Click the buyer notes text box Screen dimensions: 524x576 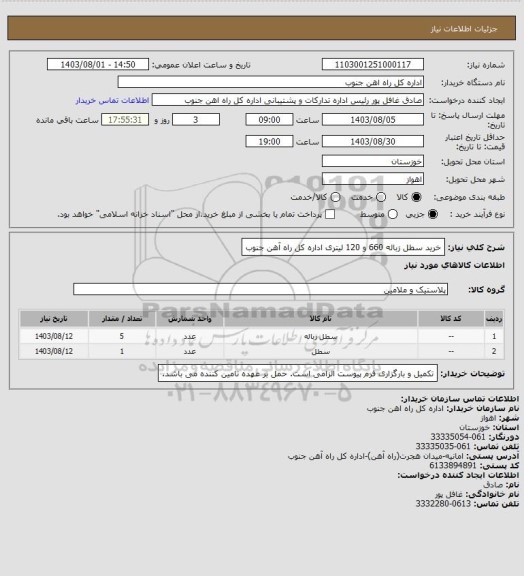coord(298,373)
